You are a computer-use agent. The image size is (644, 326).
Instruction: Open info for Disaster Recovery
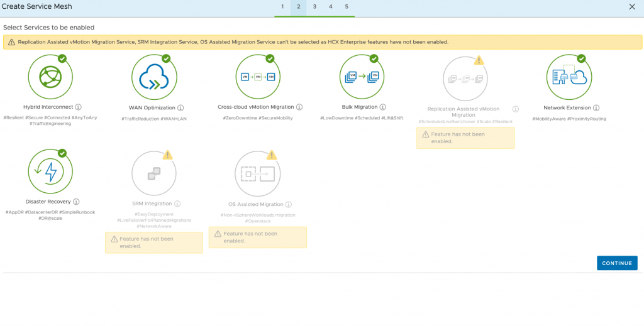pos(76,202)
